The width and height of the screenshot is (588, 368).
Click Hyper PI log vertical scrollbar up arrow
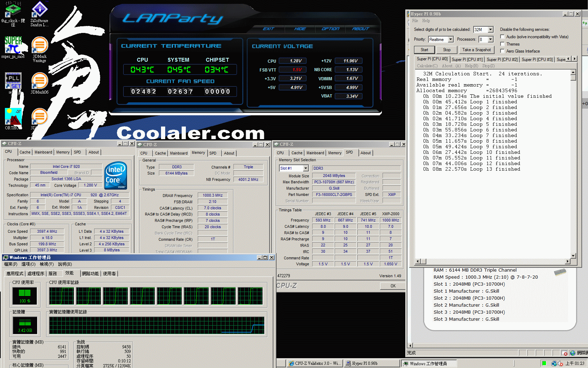(x=573, y=73)
